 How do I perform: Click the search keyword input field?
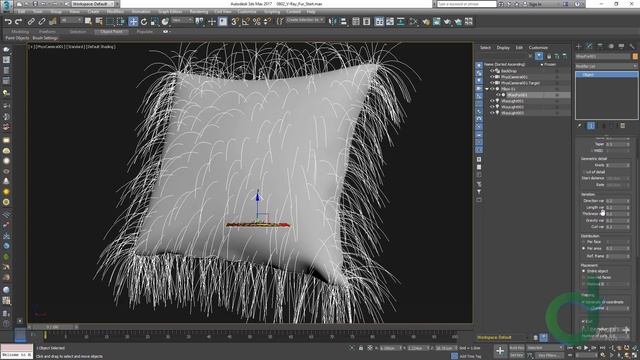point(467,4)
